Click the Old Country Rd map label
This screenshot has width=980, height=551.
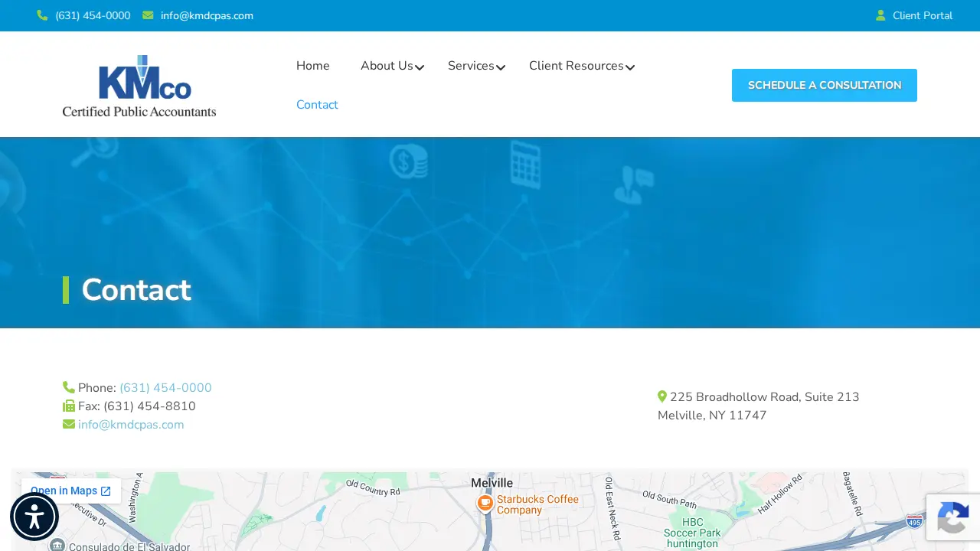[x=373, y=487]
